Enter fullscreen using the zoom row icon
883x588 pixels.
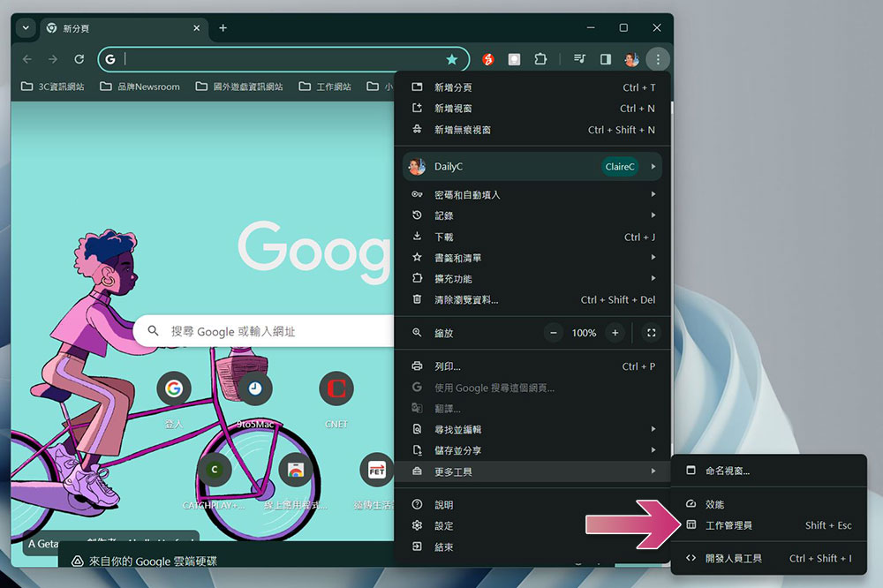651,333
